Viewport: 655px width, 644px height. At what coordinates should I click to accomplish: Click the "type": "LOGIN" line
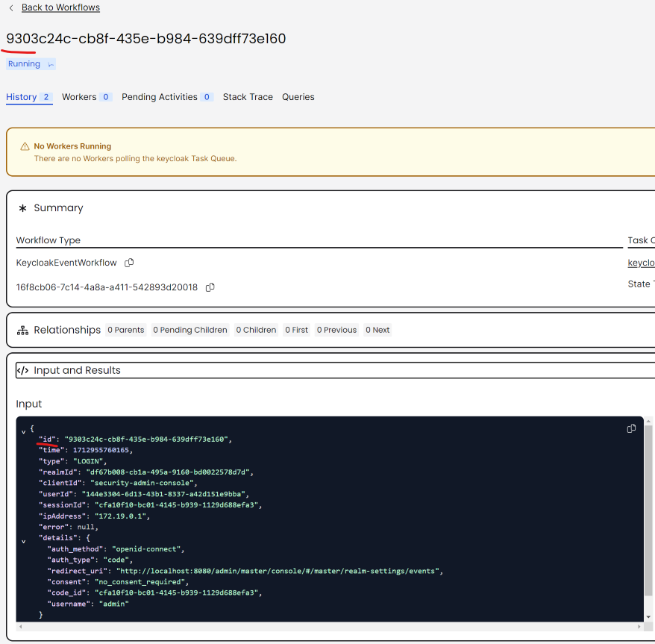[72, 461]
